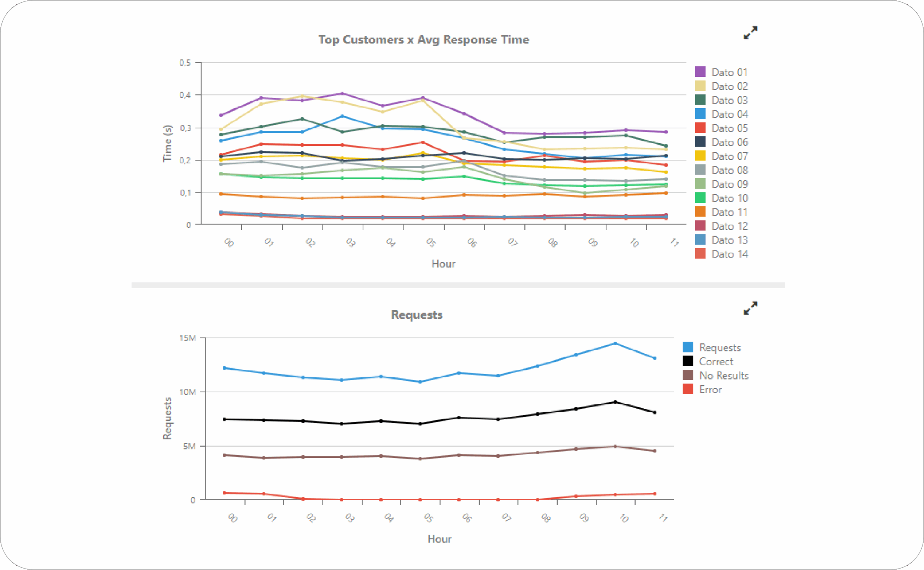Click the Error red legend swatch
924x570 pixels.
[688, 389]
